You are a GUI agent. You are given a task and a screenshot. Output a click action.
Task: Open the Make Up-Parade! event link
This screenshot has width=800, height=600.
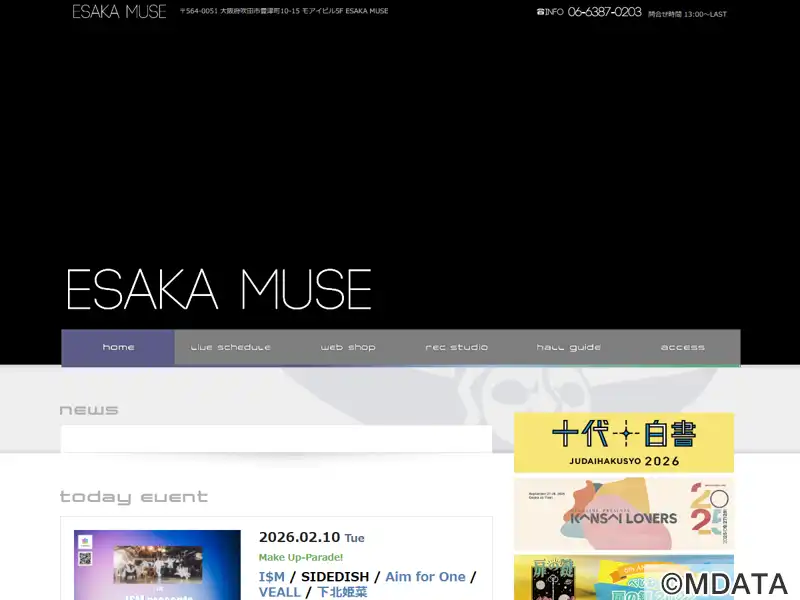[x=301, y=557]
